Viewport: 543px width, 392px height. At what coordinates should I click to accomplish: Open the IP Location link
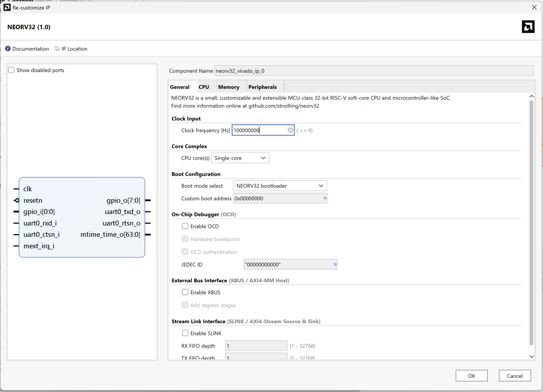pos(74,49)
